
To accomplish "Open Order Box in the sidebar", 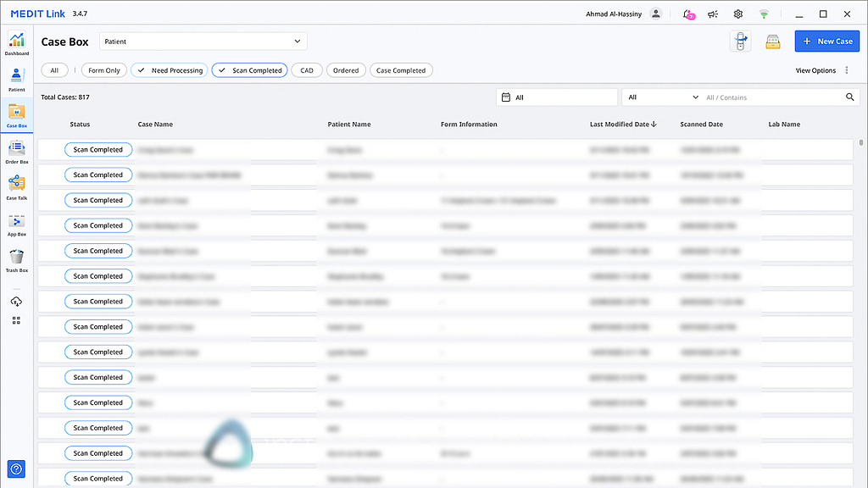I will (x=16, y=151).
